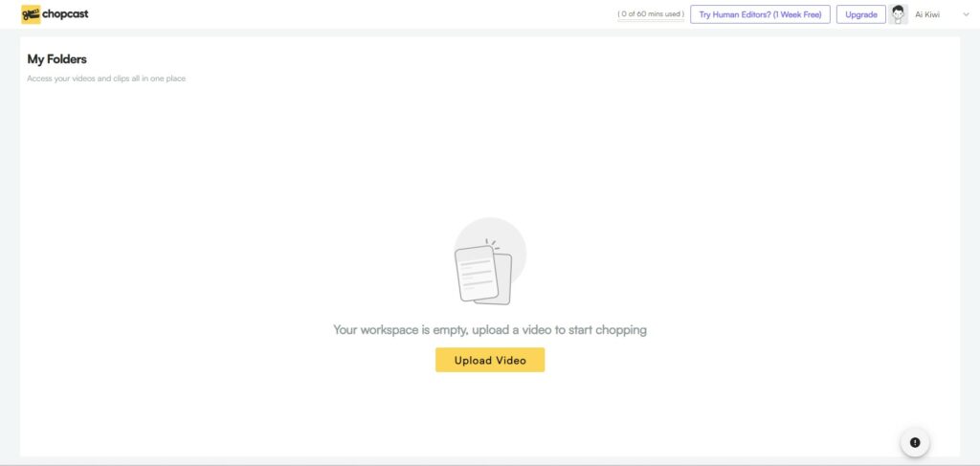Open the Ai Kiwi username menu
Screen dimensions: 980x466
(926, 14)
